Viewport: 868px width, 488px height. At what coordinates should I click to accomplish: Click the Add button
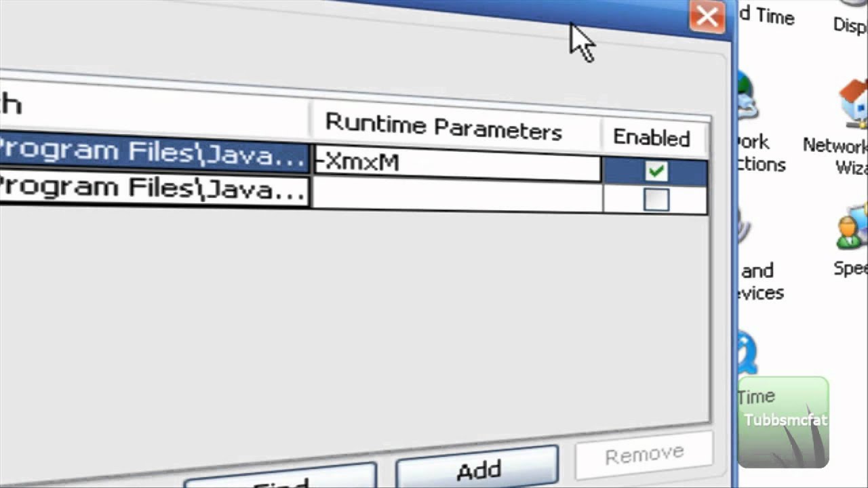pos(478,469)
